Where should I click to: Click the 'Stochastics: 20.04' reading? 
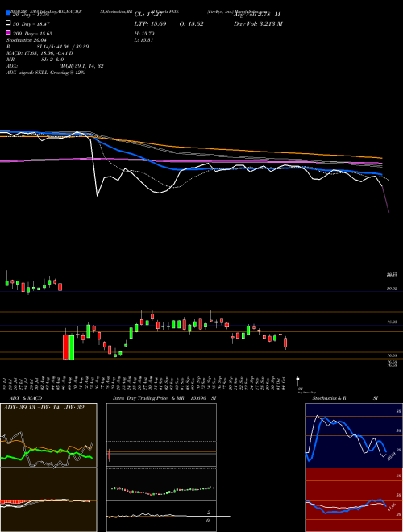click(x=26, y=40)
